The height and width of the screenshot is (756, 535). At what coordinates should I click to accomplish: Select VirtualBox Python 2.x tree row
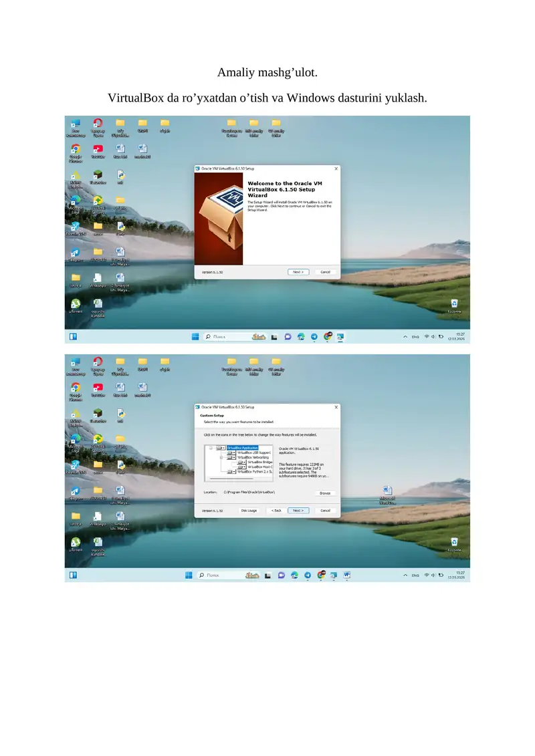click(x=254, y=471)
